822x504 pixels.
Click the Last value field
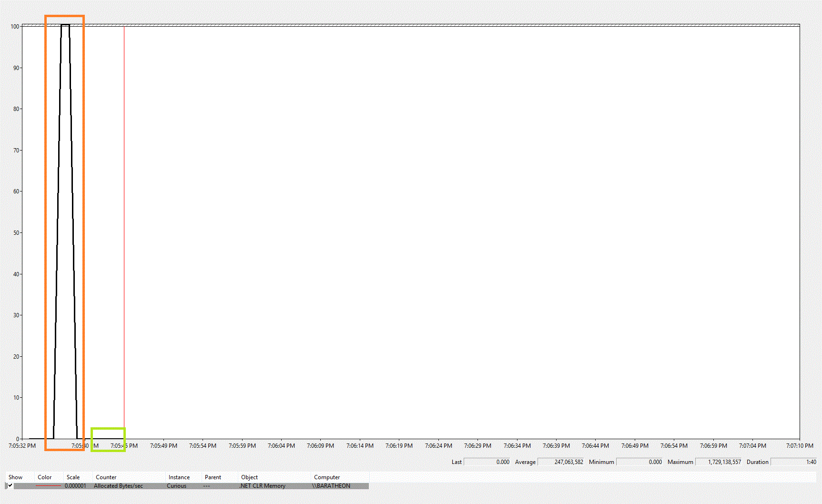coord(487,462)
